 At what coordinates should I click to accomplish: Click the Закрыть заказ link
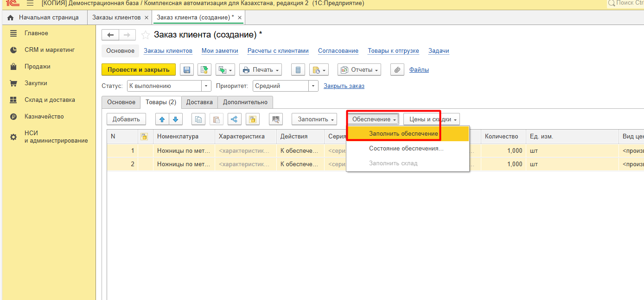pos(344,86)
